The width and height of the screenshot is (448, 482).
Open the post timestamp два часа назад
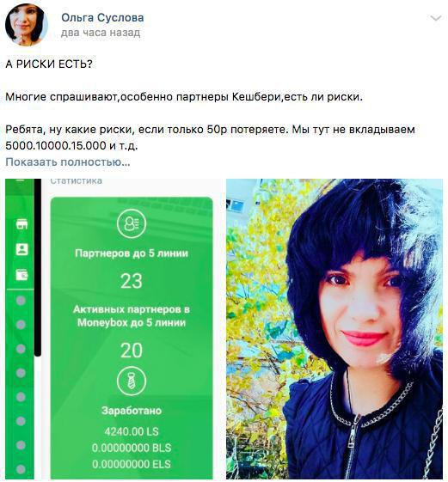click(101, 33)
